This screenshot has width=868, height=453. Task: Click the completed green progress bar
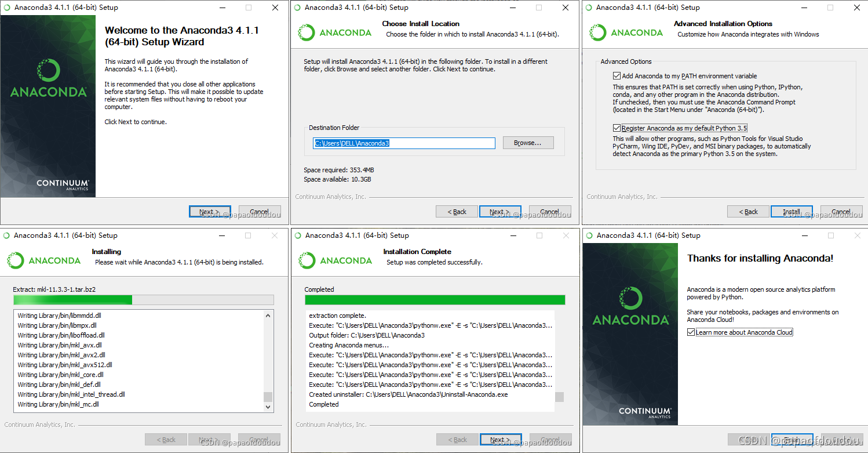click(435, 300)
